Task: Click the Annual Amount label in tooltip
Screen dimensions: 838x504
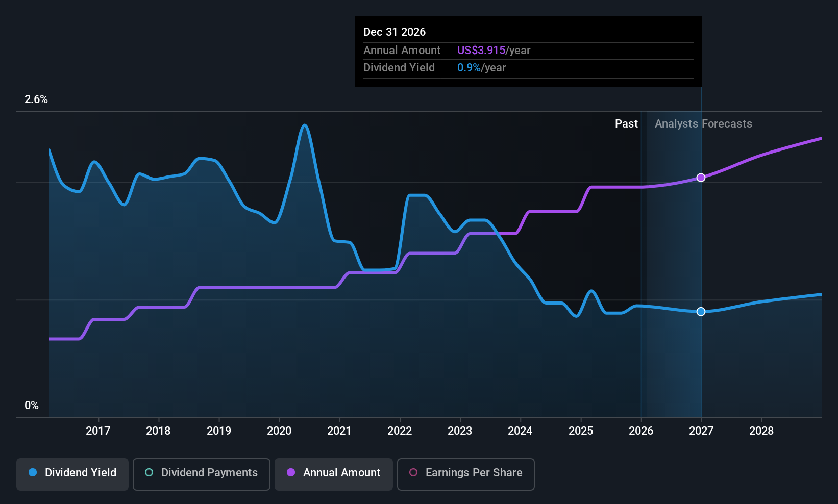Action: [402, 51]
